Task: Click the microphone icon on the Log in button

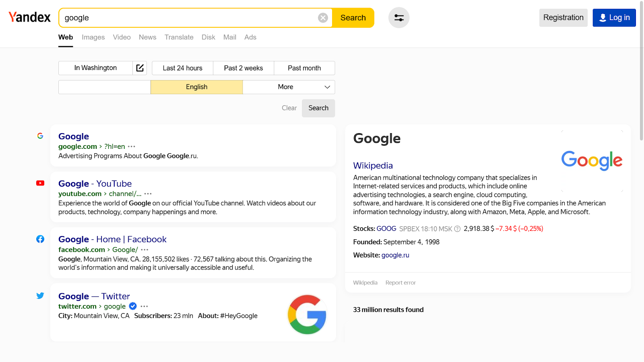Action: (x=603, y=18)
